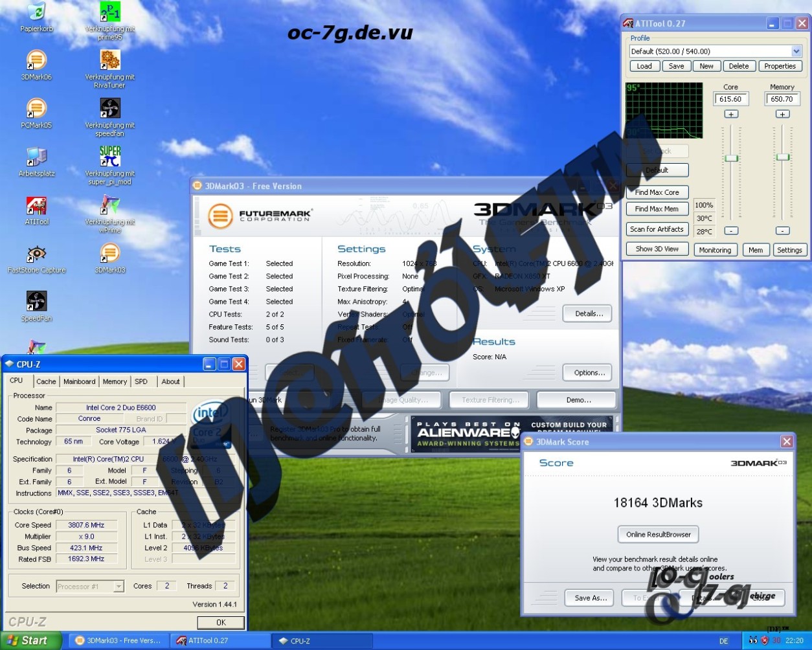Increase Memory clock with plus button
This screenshot has height=650, width=812.
point(782,114)
